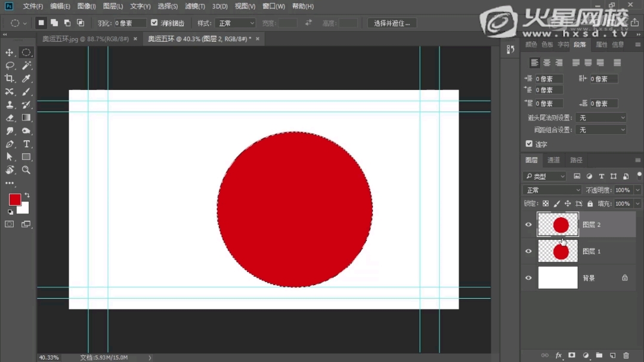
Task: Open the 样式 style dropdown
Action: pos(236,23)
